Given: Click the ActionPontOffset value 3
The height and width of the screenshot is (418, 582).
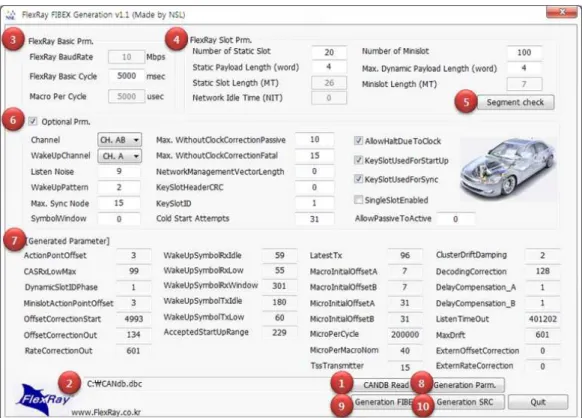Looking at the screenshot, I should pos(134,255).
